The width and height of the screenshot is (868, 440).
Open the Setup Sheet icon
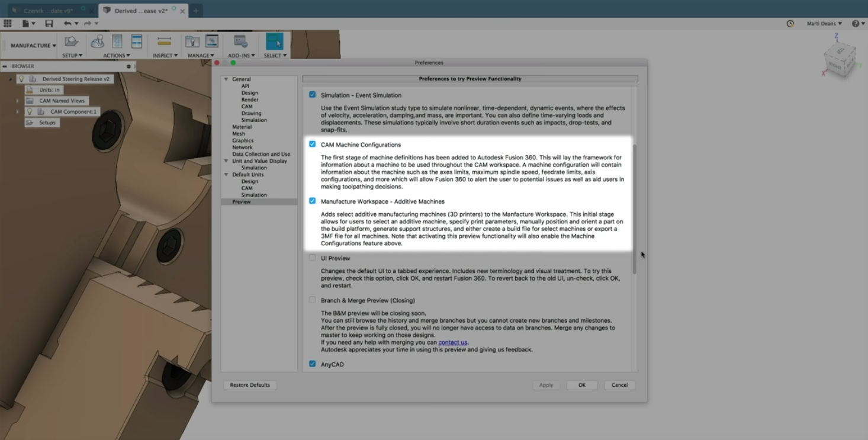[x=137, y=41]
